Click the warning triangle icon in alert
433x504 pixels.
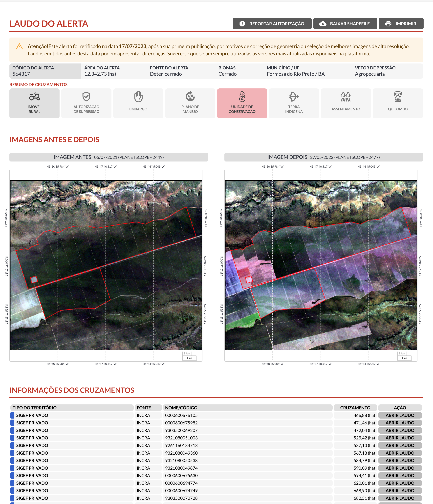click(20, 46)
